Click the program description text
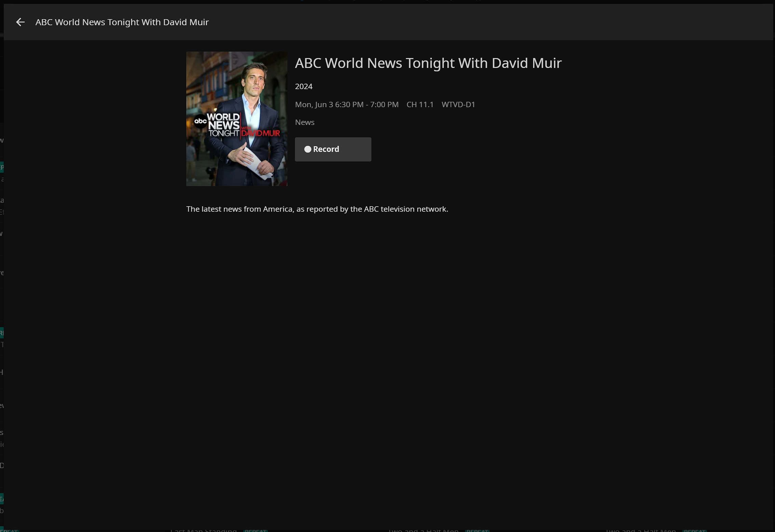 pos(317,209)
